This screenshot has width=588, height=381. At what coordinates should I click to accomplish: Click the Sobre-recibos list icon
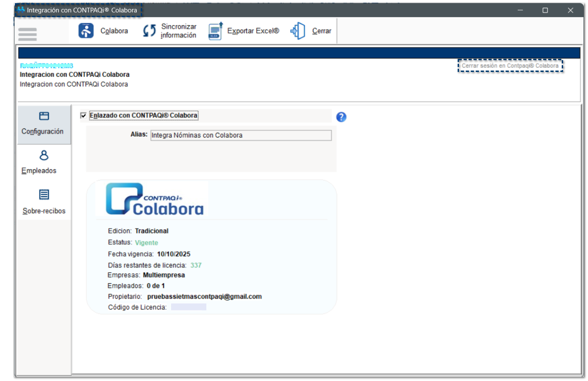[x=44, y=195]
